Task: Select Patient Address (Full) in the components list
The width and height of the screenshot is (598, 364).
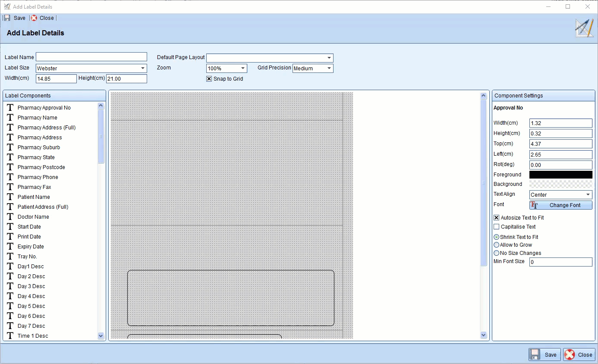Action: [x=43, y=207]
